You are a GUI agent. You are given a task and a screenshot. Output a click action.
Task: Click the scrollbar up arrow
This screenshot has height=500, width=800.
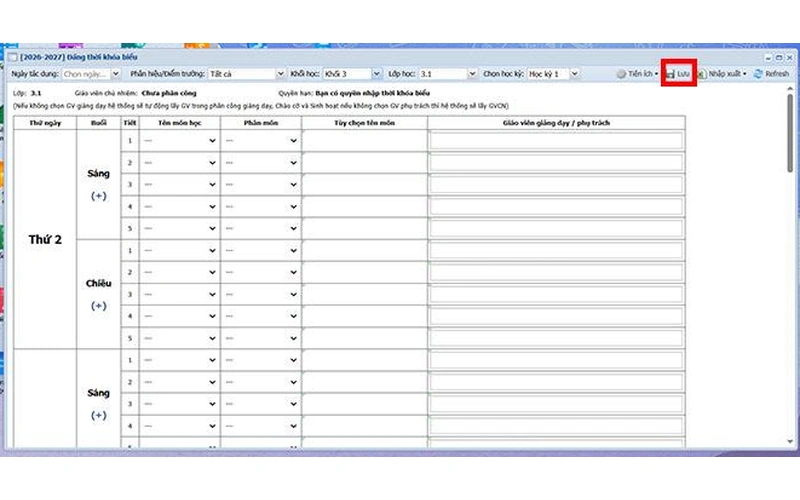coord(790,89)
